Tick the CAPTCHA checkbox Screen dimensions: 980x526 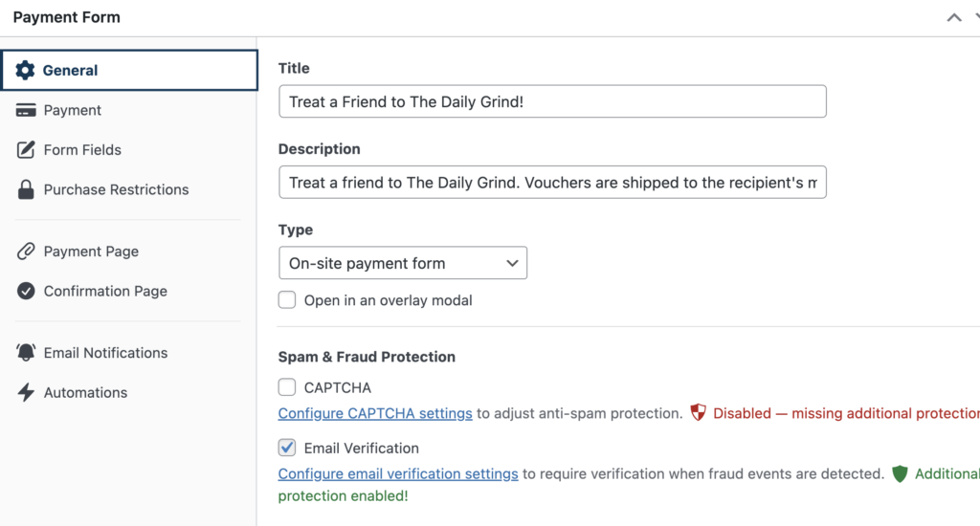click(x=287, y=387)
